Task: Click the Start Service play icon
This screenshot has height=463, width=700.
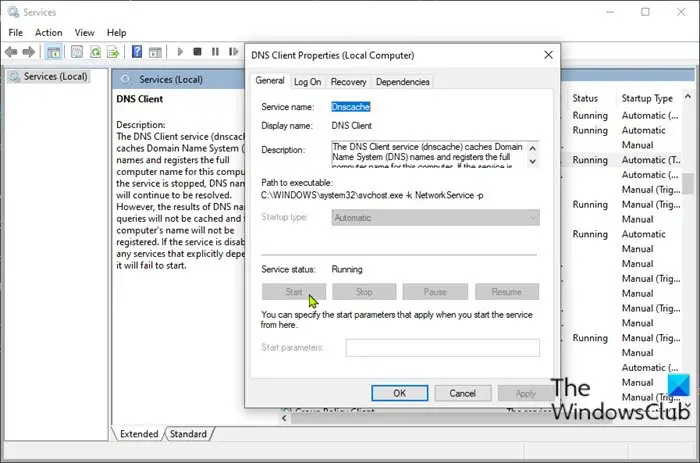Action: coord(180,52)
